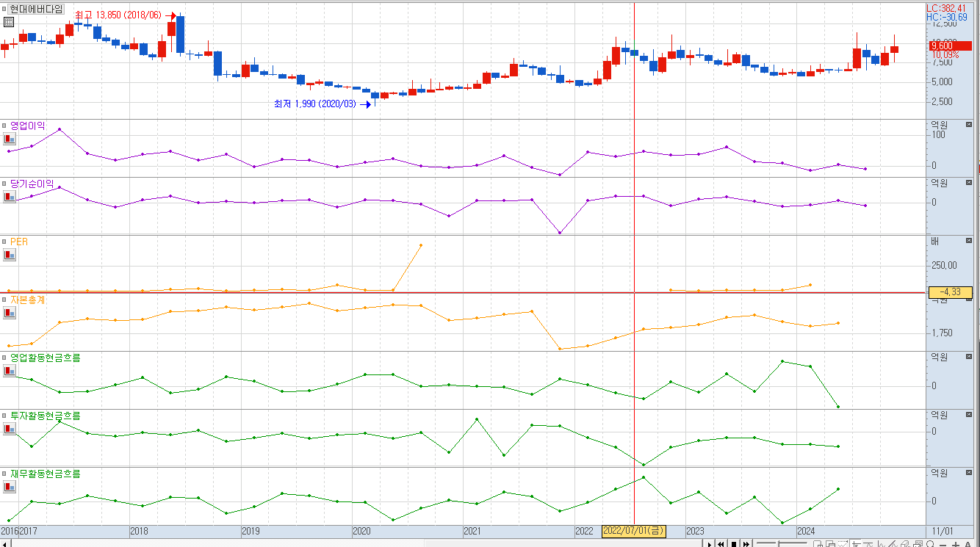Click the 현대에버다임 stock name button
This screenshot has width=980, height=547.
point(37,9)
